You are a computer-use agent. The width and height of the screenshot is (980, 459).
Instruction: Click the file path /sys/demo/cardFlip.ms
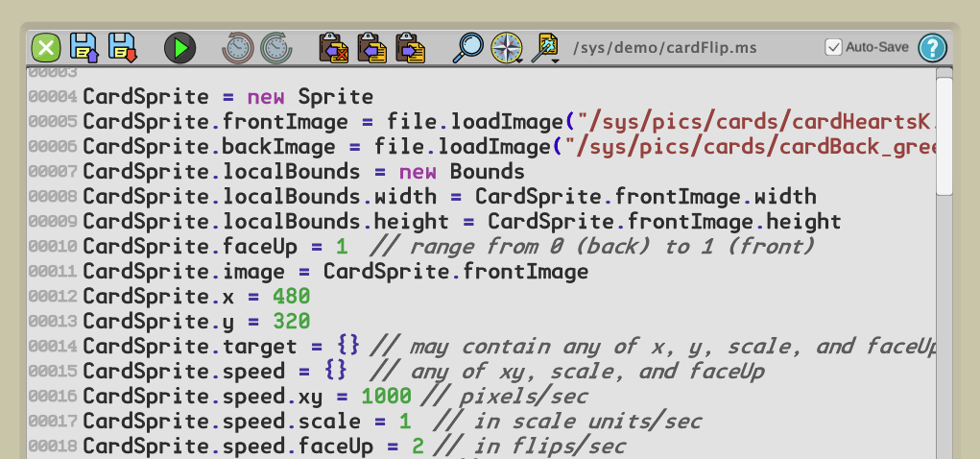pyautogui.click(x=664, y=48)
